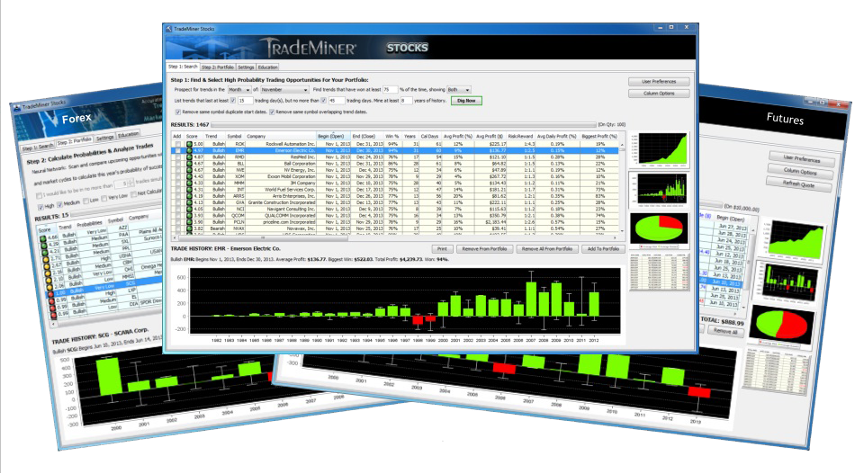Click TradeMiner app icon in Stocks title bar
Viewport: 863px width, 473px height.
[x=169, y=29]
